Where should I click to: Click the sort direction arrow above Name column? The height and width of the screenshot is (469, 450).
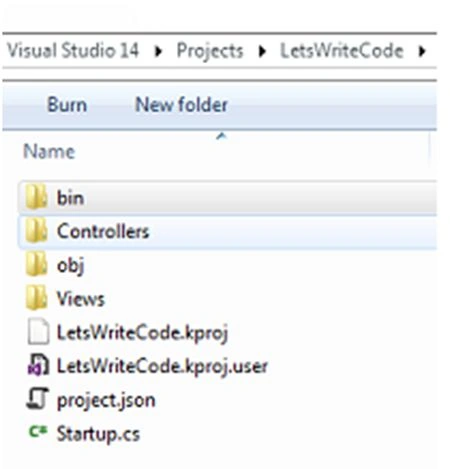coord(221,136)
